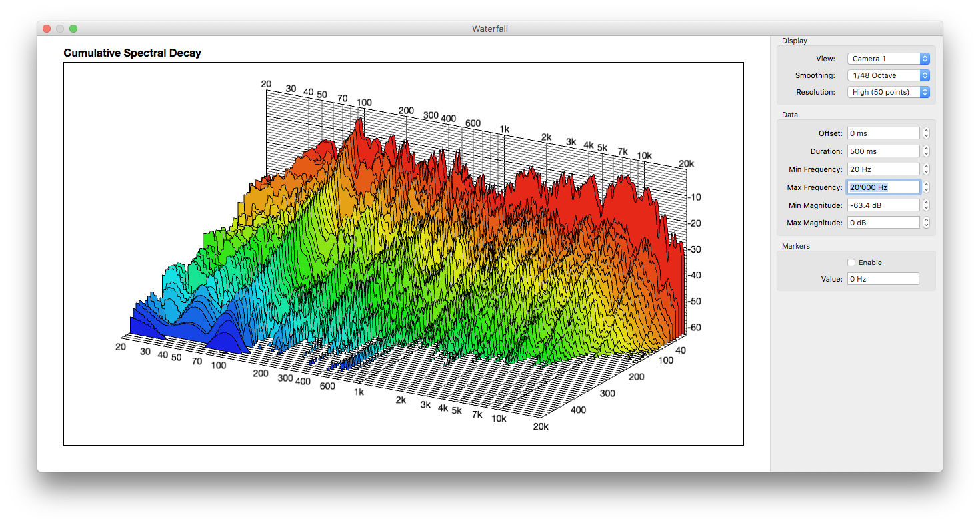Viewport: 980px width, 525px height.
Task: Open the Resolution dropdown showing High (50 points)
Action: click(889, 92)
